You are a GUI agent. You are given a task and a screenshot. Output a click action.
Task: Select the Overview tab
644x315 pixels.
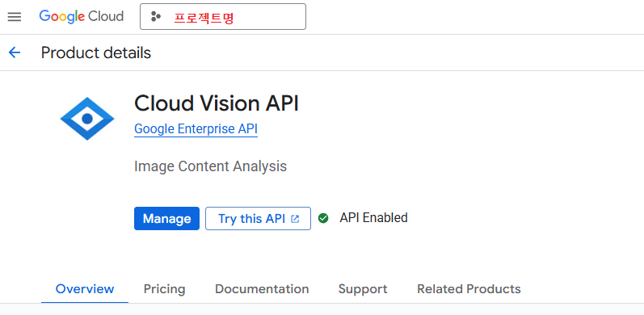pos(85,289)
